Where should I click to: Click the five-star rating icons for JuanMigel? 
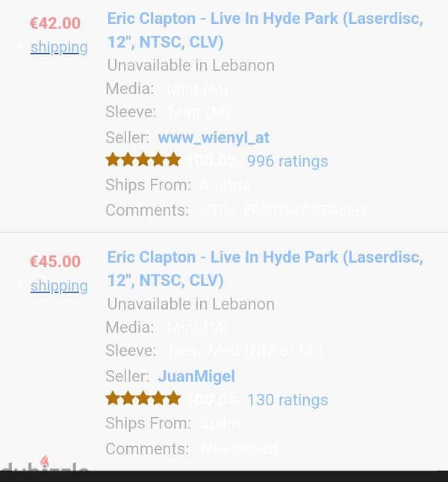143,398
